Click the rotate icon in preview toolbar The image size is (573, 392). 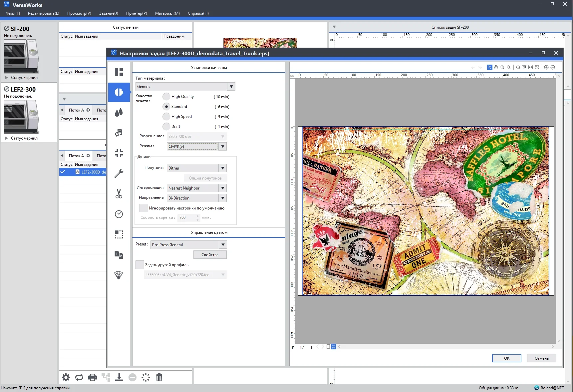[518, 67]
